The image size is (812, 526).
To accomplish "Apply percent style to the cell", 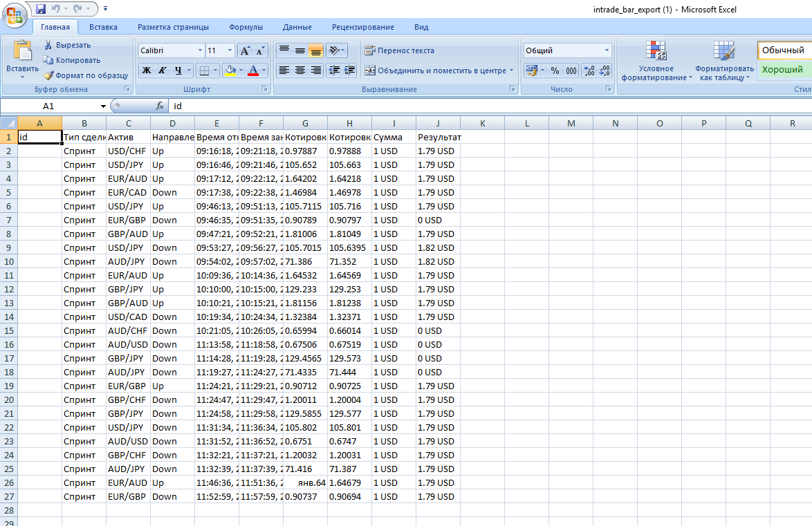I will point(555,71).
